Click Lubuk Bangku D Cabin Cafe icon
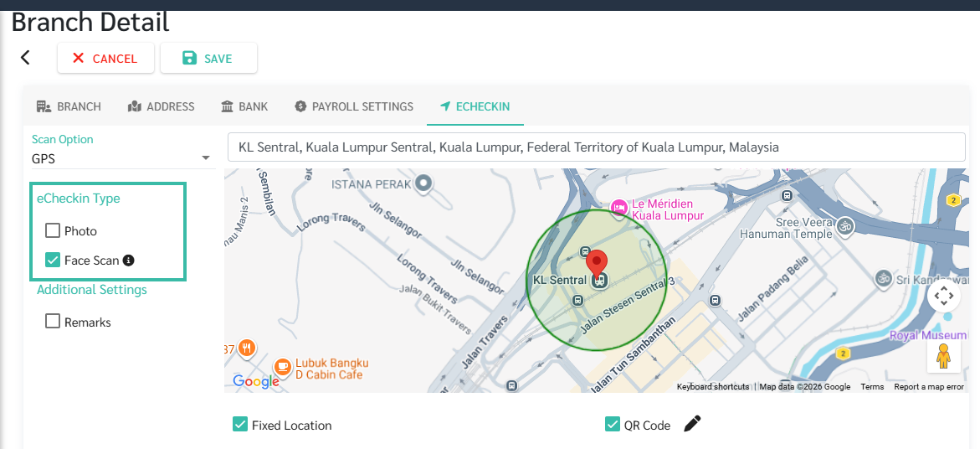980x449 pixels. 283,366
